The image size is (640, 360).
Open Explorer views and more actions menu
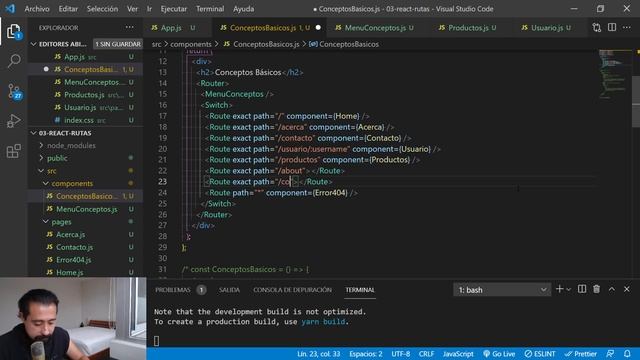pyautogui.click(x=129, y=27)
